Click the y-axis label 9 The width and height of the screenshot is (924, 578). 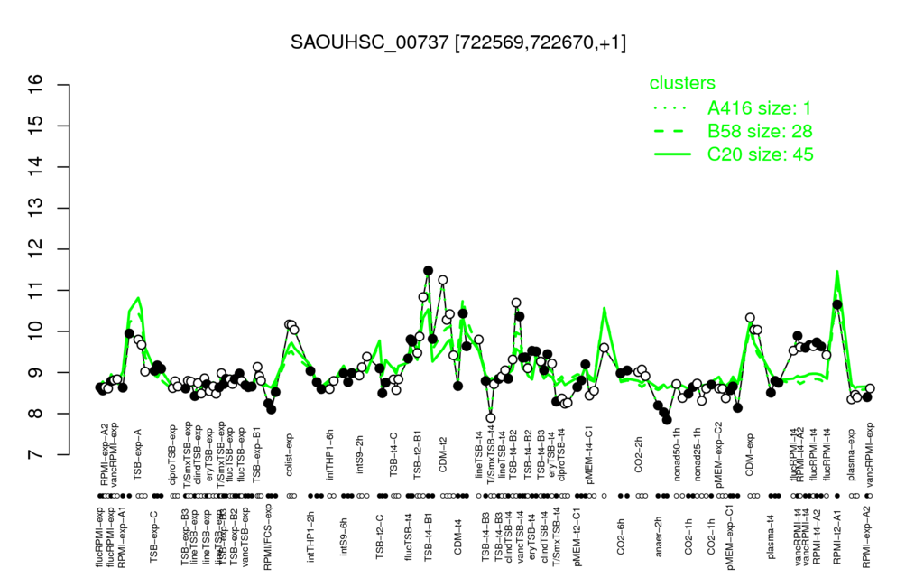pos(36,372)
